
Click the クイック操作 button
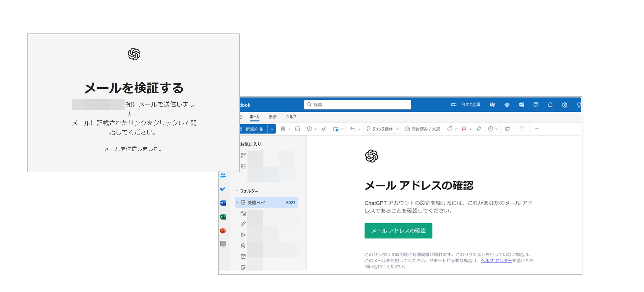tap(380, 129)
